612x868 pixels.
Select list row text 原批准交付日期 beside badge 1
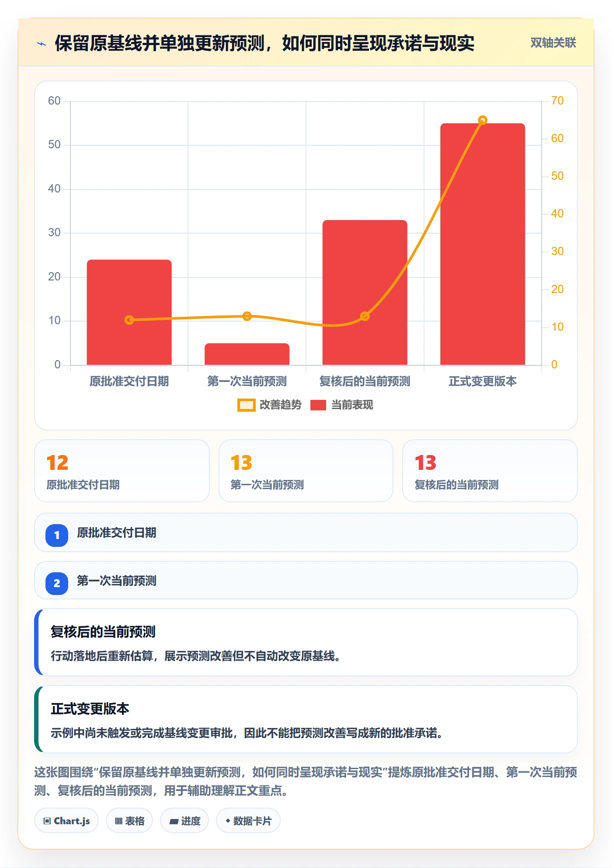tap(117, 533)
